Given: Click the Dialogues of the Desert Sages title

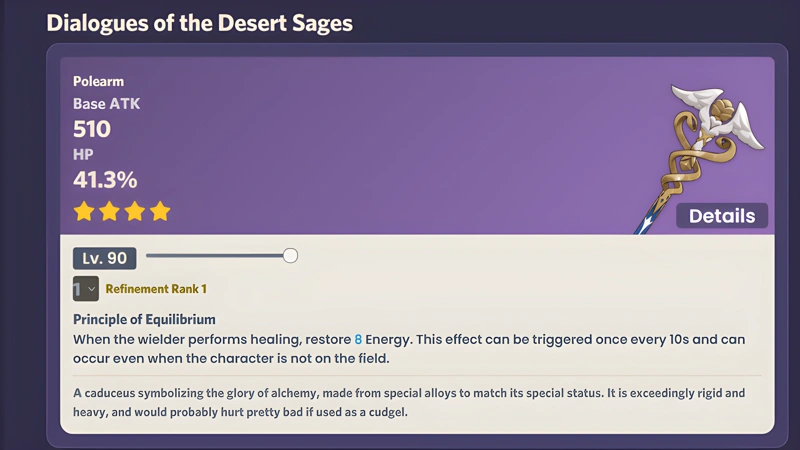Looking at the screenshot, I should point(199,23).
